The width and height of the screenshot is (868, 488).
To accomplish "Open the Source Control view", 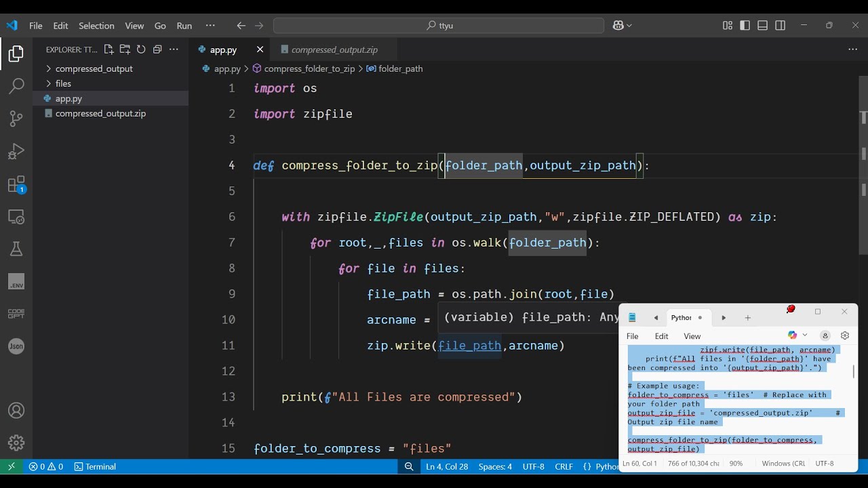I will (16, 119).
